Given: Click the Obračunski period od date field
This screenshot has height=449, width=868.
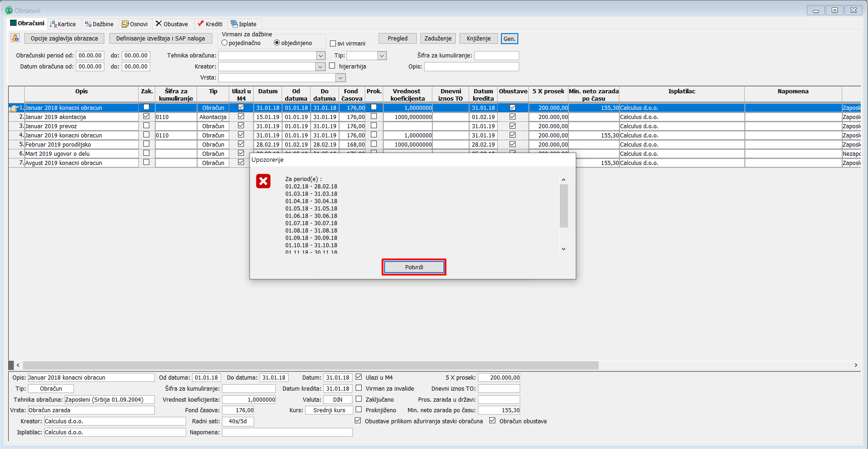Looking at the screenshot, I should [x=90, y=56].
